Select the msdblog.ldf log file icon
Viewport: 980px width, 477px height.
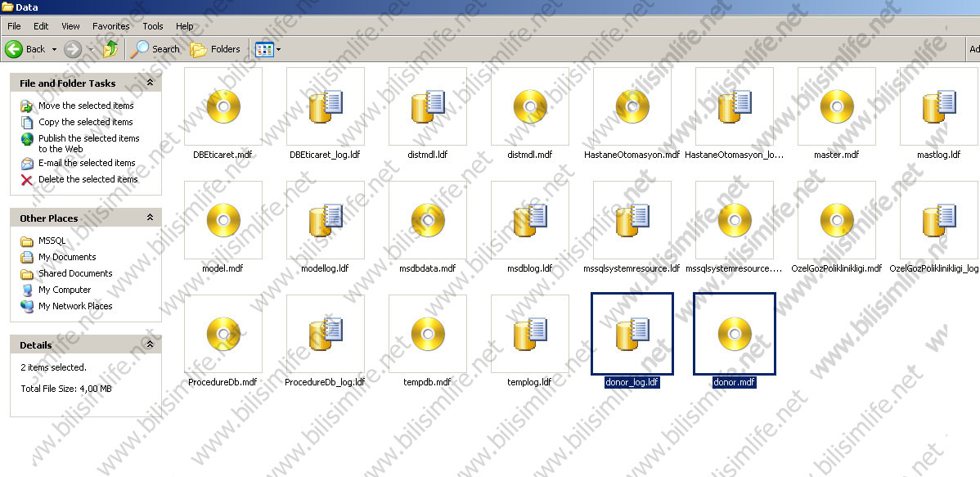click(x=529, y=220)
